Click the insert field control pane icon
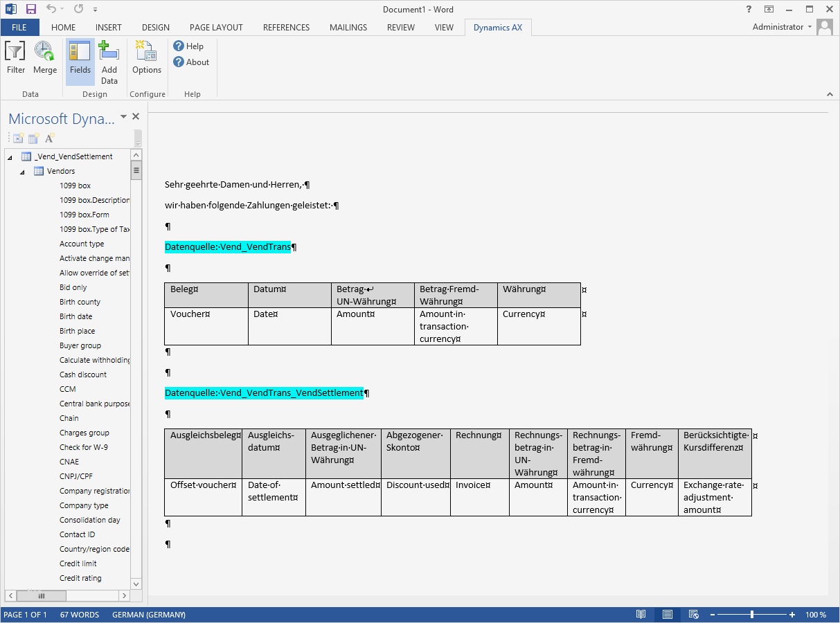The image size is (840, 623). [x=19, y=138]
